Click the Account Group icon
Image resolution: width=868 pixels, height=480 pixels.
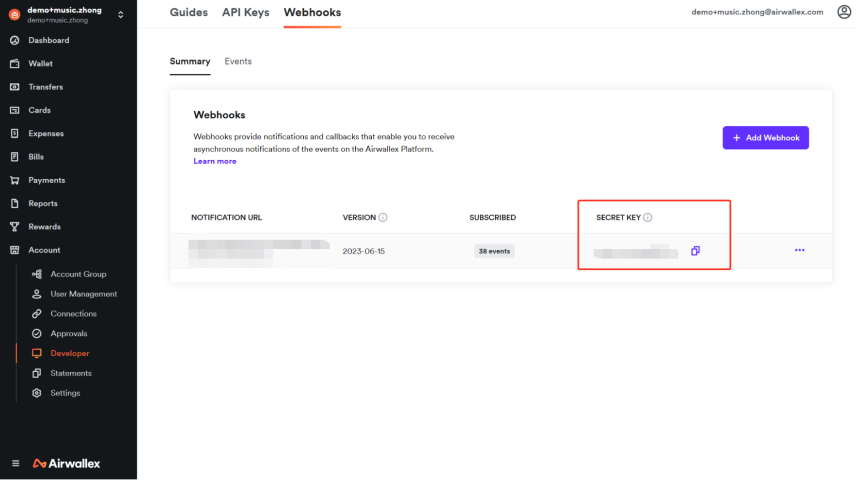pyautogui.click(x=37, y=274)
